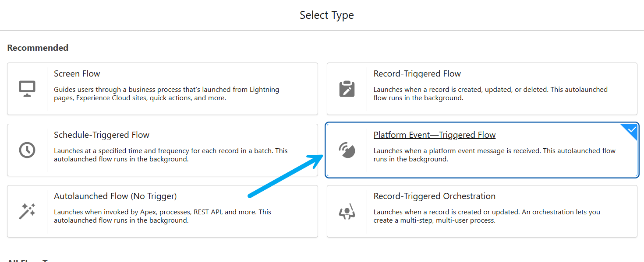Select the Record-Triggered Flow title

pos(417,73)
